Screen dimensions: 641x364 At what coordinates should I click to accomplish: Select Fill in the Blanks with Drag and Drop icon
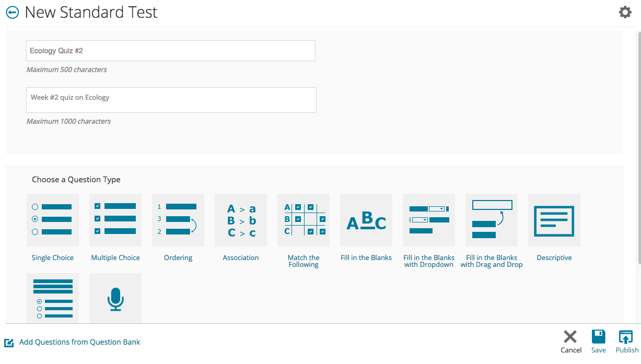[x=492, y=220]
